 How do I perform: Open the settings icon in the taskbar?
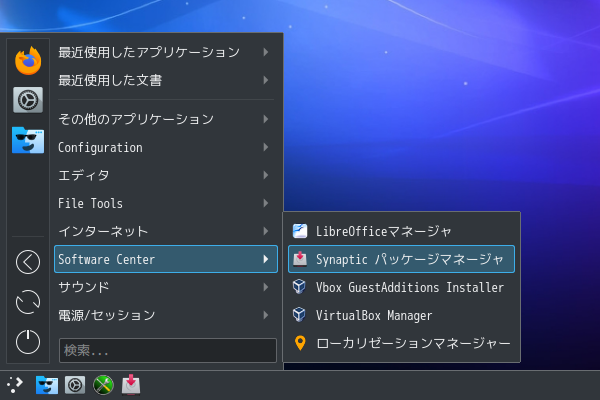pos(75,385)
